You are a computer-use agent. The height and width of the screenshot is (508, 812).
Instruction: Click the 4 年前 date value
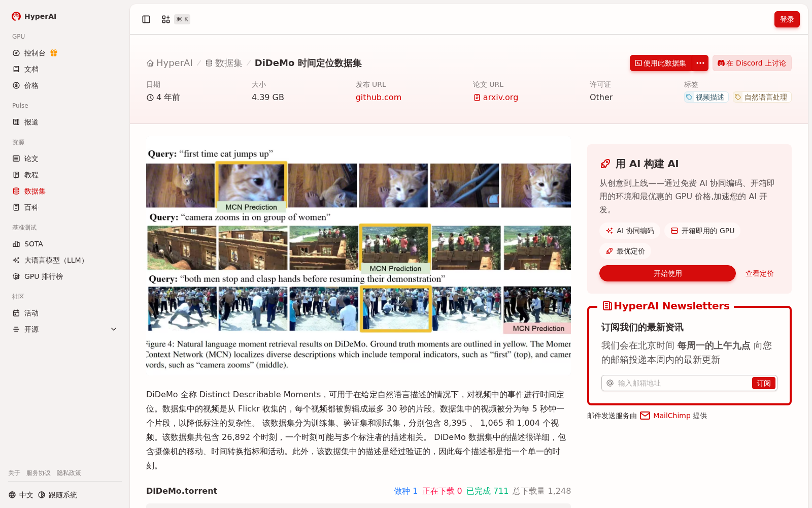coord(163,97)
